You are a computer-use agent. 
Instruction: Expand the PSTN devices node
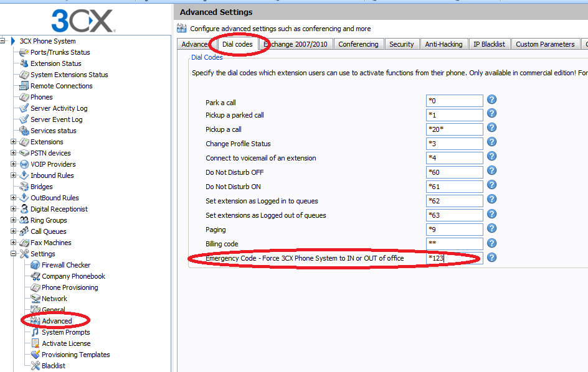click(14, 153)
